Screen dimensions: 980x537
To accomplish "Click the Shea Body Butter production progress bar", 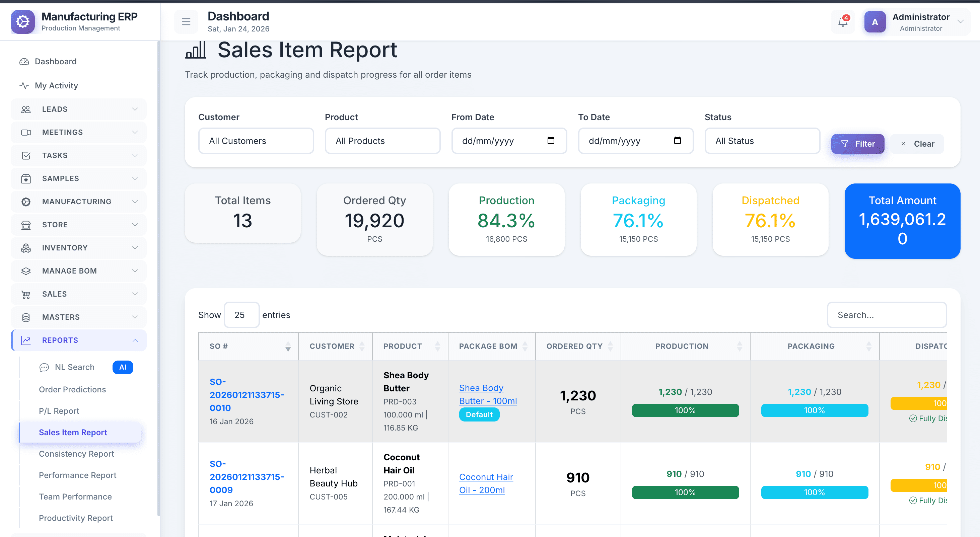I will pos(685,410).
